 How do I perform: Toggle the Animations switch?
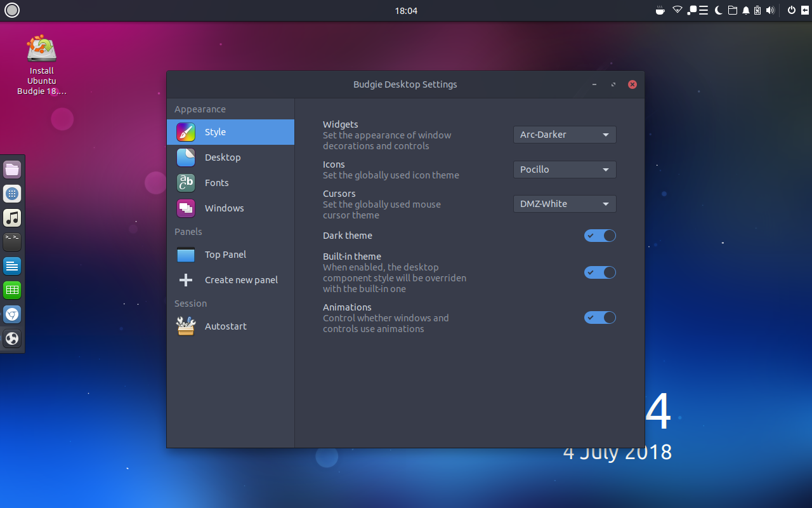600,317
